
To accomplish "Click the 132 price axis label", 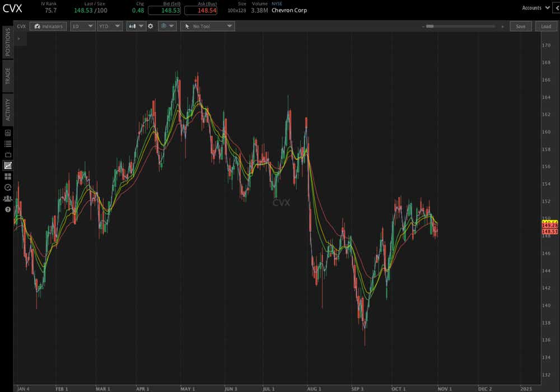I will click(546, 375).
